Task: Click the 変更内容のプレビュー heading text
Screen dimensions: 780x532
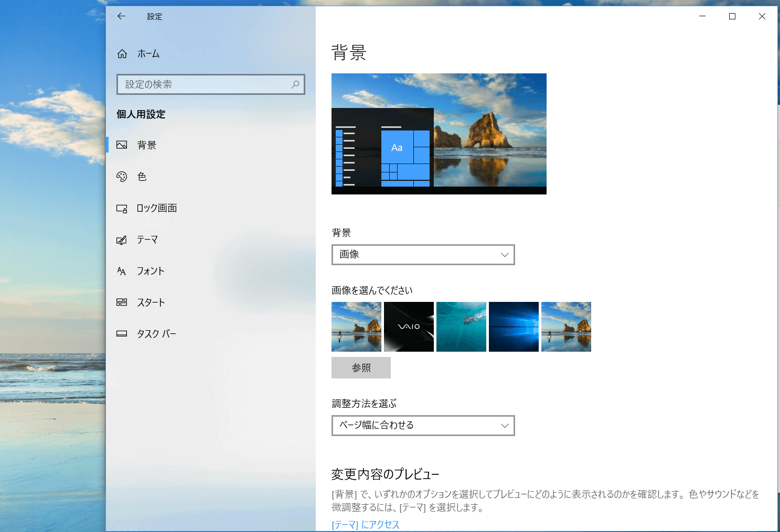Action: [x=385, y=474]
